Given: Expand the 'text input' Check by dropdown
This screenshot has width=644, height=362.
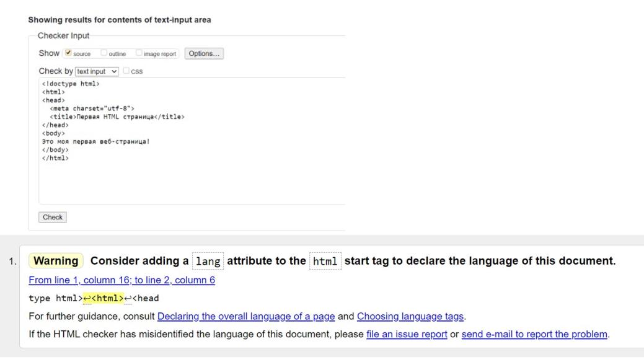Looking at the screenshot, I should [97, 71].
